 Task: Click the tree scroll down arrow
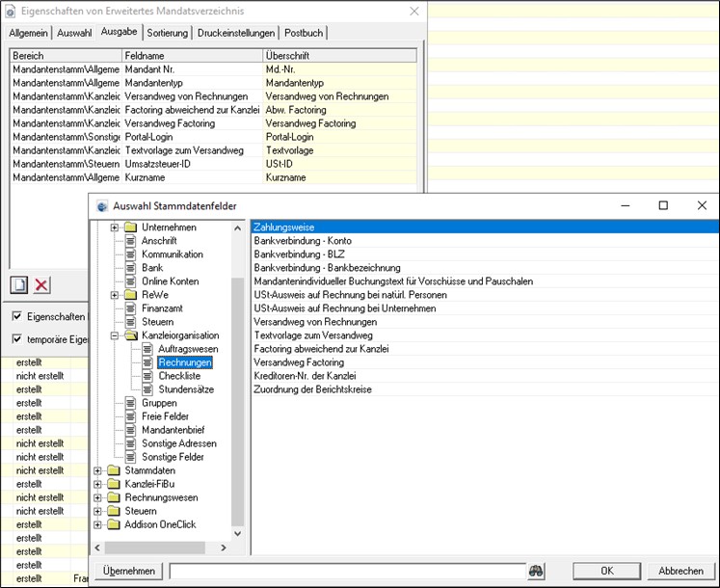pyautogui.click(x=237, y=533)
